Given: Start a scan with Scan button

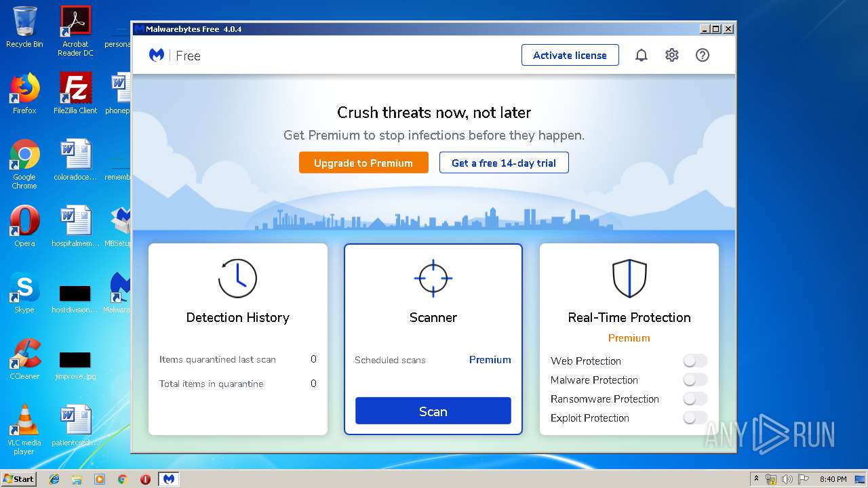Looking at the screenshot, I should pos(433,411).
